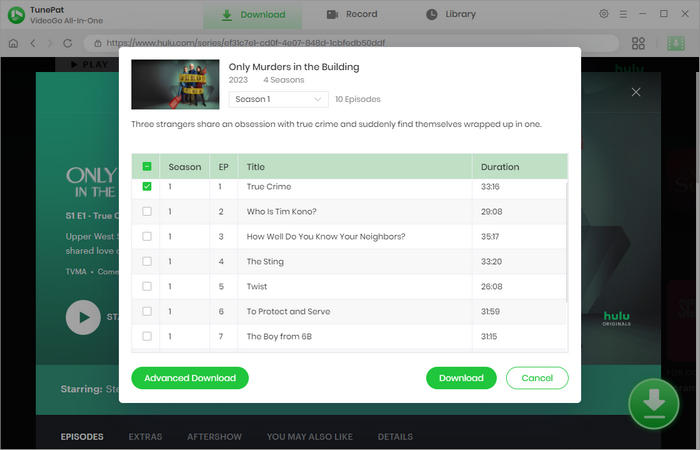The width and height of the screenshot is (700, 450).
Task: Click the Advanced Download button
Action: click(x=190, y=378)
